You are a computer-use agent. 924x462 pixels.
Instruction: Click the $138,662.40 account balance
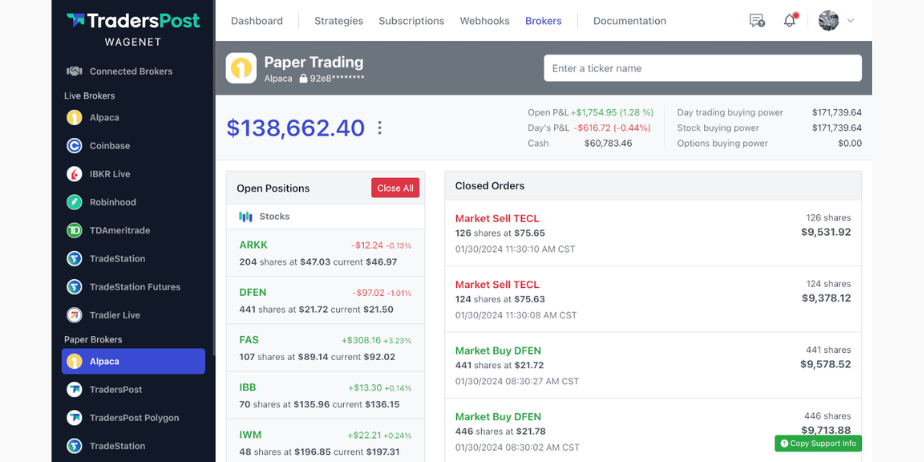coord(296,128)
